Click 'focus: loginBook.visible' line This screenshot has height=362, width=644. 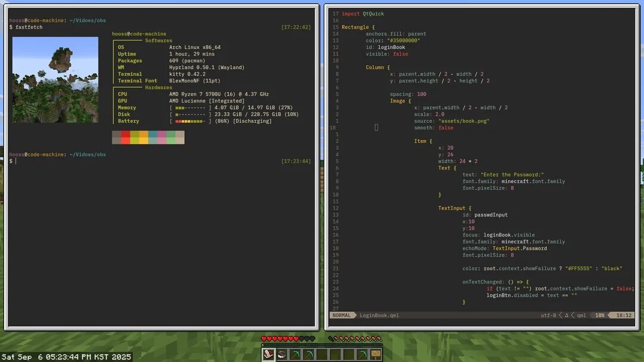pos(499,235)
